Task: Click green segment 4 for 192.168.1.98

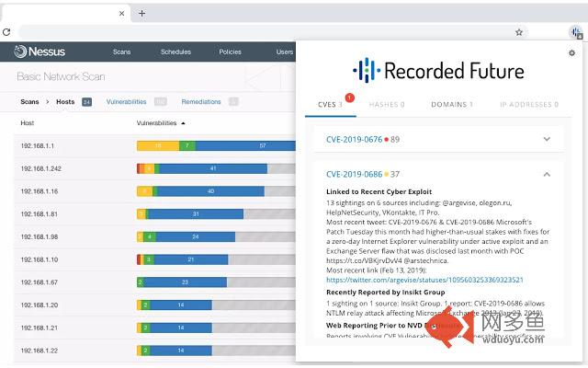Action: coord(150,236)
